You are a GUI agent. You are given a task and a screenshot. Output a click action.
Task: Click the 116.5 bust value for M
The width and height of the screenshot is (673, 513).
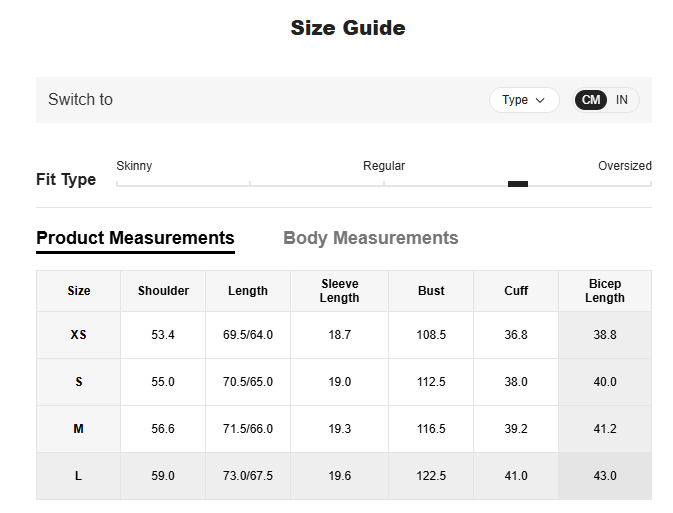tap(431, 429)
